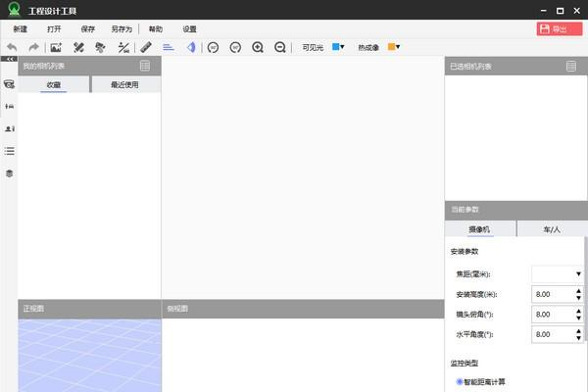
Task: Click the 安装参数 section heading
Action: 465,251
